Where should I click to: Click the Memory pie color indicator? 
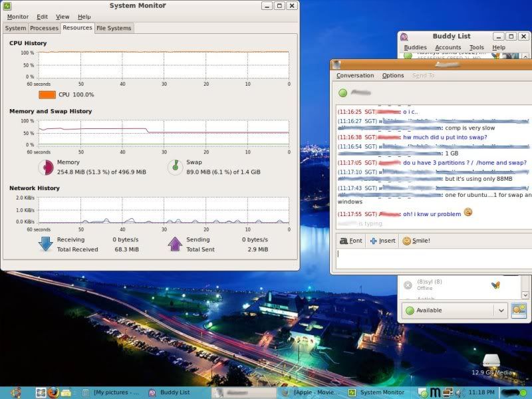[46, 168]
